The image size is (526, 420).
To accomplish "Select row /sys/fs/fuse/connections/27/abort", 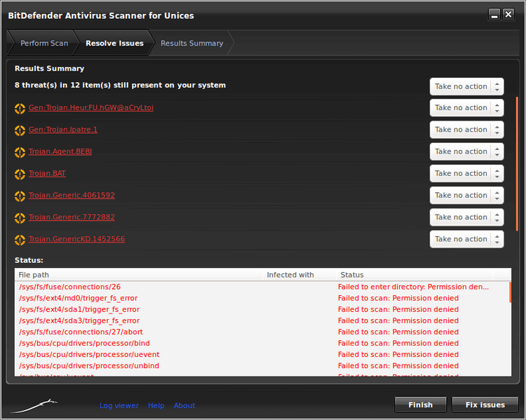I will [x=262, y=332].
